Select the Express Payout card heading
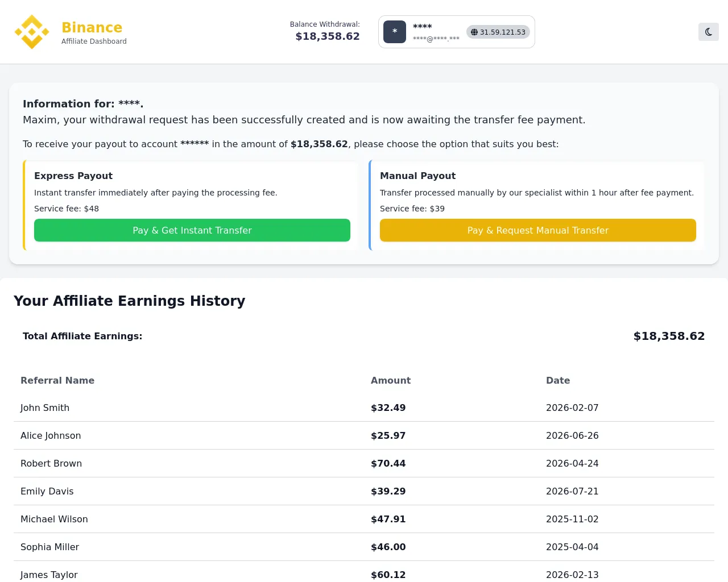This screenshot has height=582, width=728. 73,176
